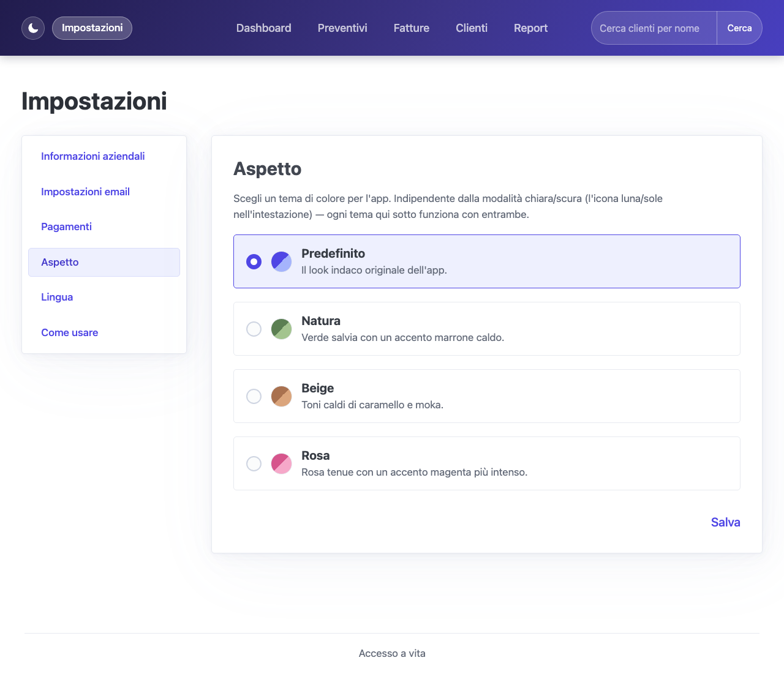
Task: Go to Preventivi in the top navigation
Action: tap(342, 28)
